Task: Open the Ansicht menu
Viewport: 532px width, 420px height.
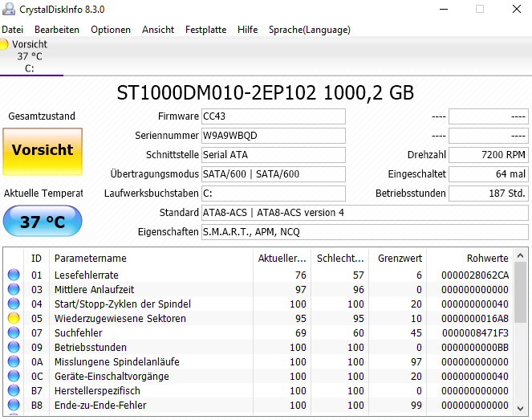Action: coord(158,30)
